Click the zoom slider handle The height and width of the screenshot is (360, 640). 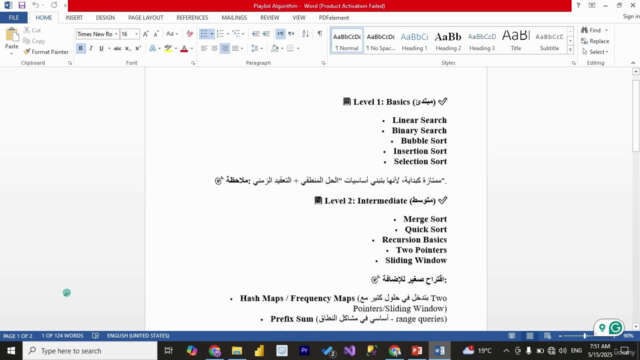(x=584, y=336)
